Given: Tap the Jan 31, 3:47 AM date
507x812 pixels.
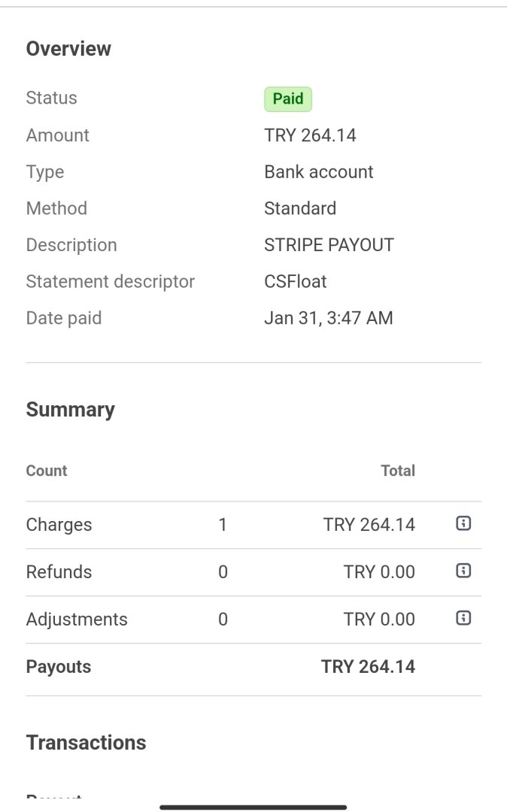Looking at the screenshot, I should point(328,318).
